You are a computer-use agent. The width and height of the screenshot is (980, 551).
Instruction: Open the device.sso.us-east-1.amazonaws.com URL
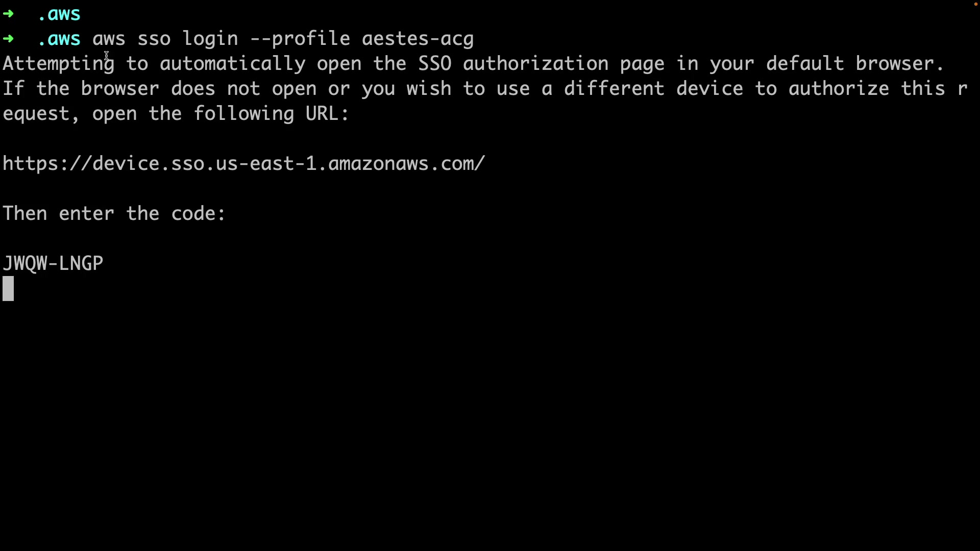click(x=244, y=164)
